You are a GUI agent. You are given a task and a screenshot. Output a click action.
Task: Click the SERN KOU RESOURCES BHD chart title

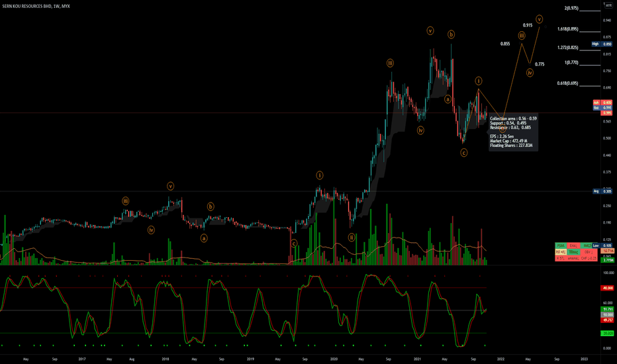click(36, 7)
